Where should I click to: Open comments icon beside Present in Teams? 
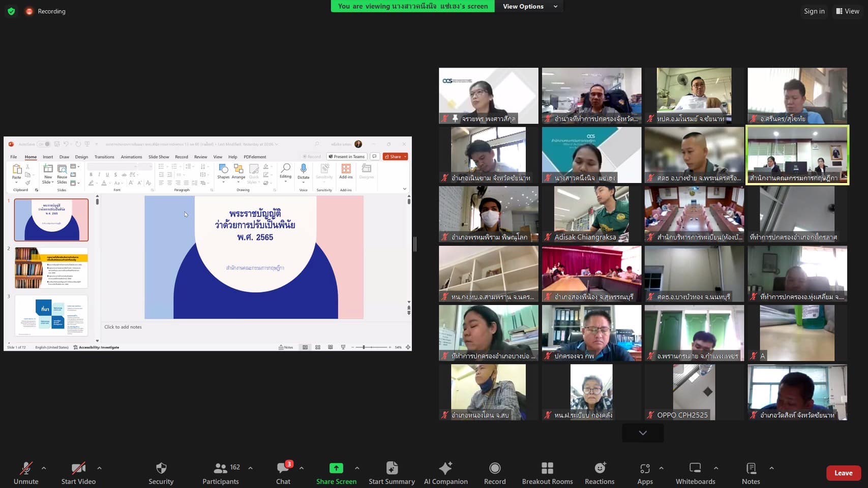tap(375, 157)
